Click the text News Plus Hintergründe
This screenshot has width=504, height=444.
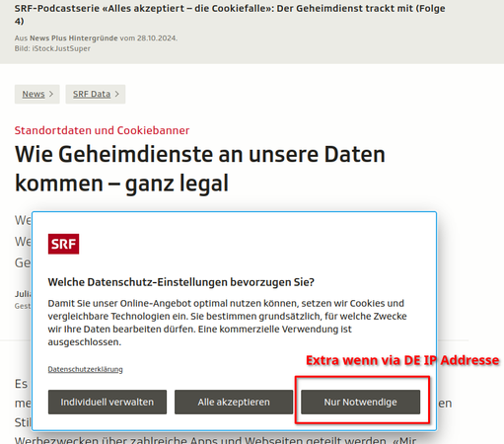pyautogui.click(x=74, y=38)
